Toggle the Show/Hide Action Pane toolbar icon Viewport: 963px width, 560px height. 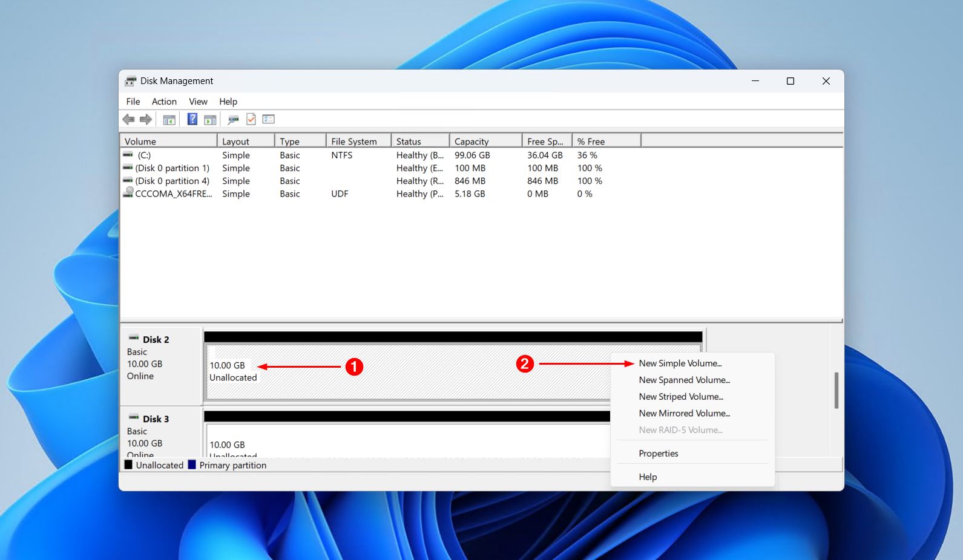(210, 120)
